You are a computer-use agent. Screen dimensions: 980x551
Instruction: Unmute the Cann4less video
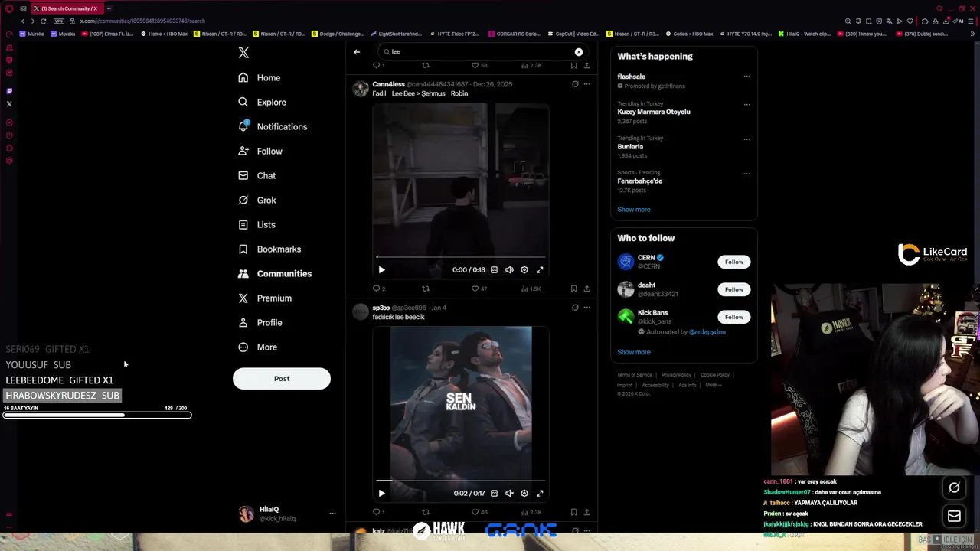coord(509,270)
